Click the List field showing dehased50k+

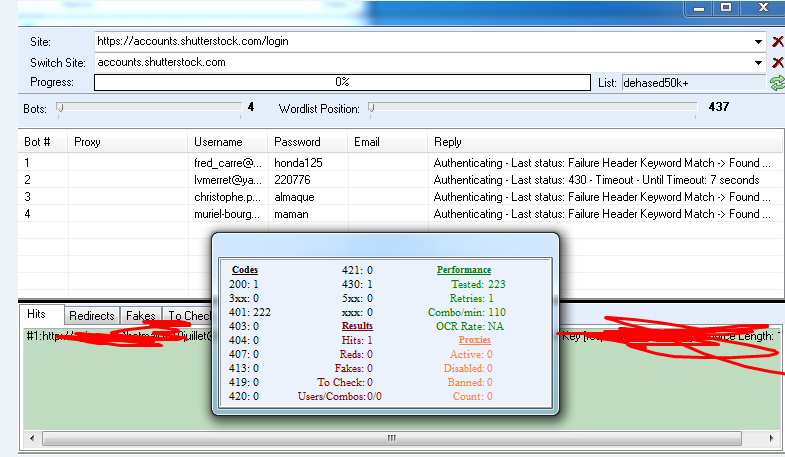[x=695, y=83]
